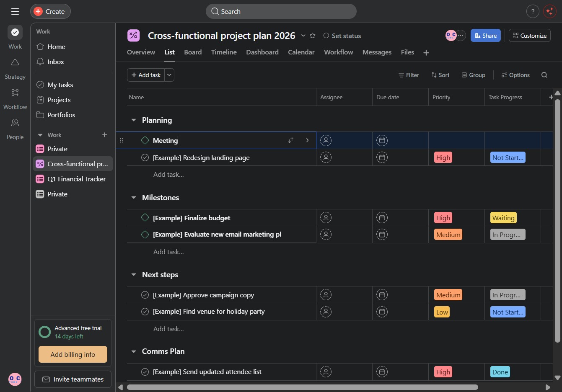
Task: Open the hamburger sidebar menu
Action: 15,11
